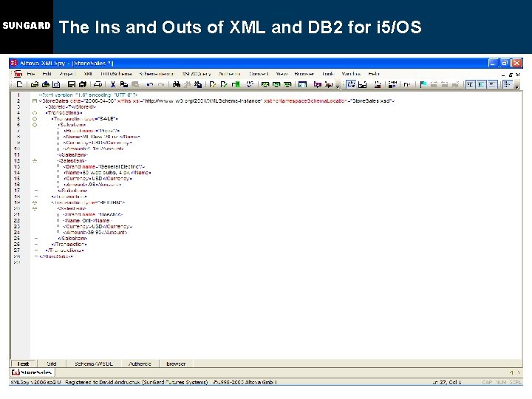Check well-formedness with yellow checkmark icon
The image size is (532, 399).
tap(213, 84)
